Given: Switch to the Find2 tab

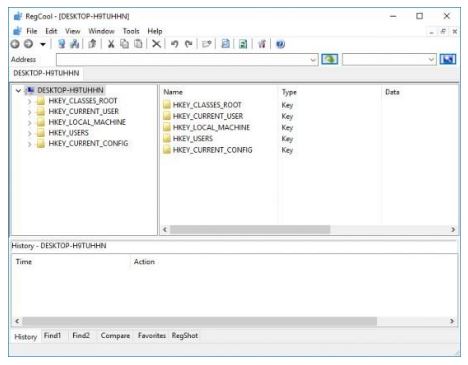Looking at the screenshot, I should click(x=81, y=336).
